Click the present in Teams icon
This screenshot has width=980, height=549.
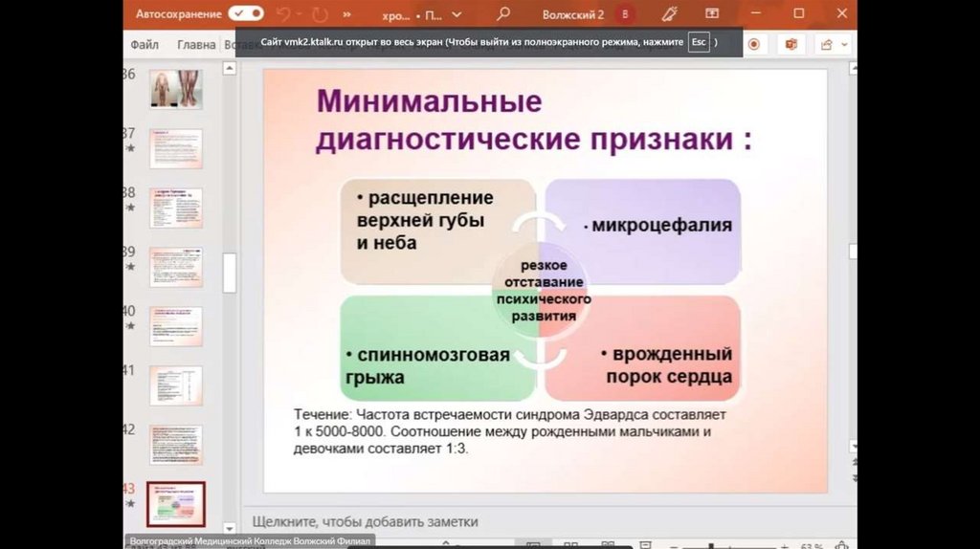791,44
